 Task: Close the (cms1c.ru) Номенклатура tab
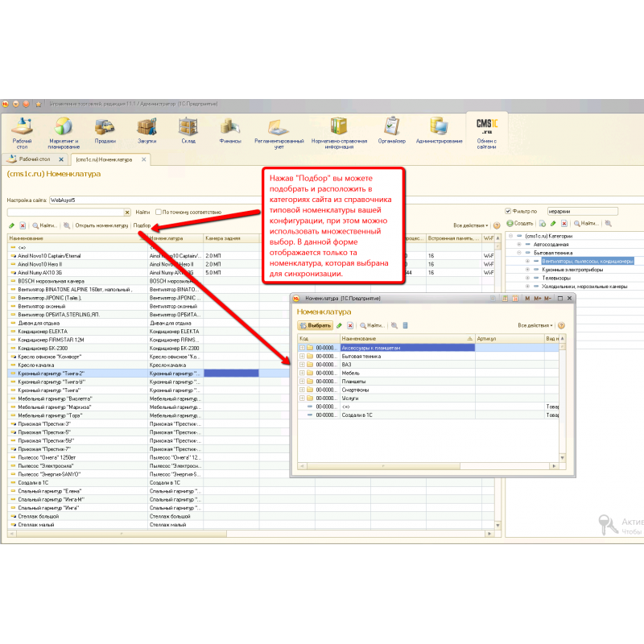(x=144, y=159)
